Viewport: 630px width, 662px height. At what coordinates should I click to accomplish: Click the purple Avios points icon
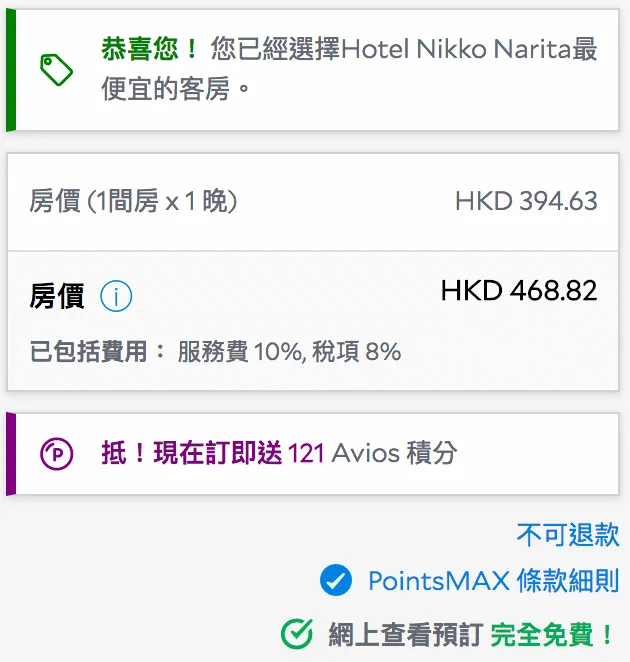(57, 454)
